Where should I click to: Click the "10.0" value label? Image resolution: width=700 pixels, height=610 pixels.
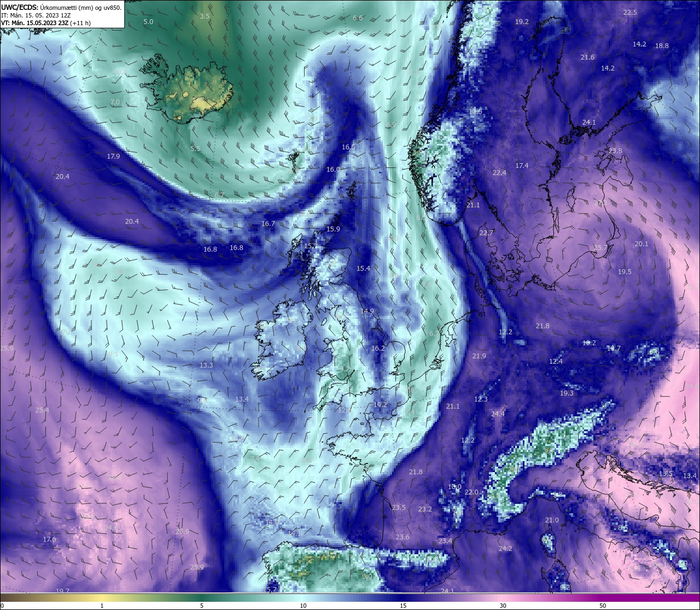tap(454, 487)
